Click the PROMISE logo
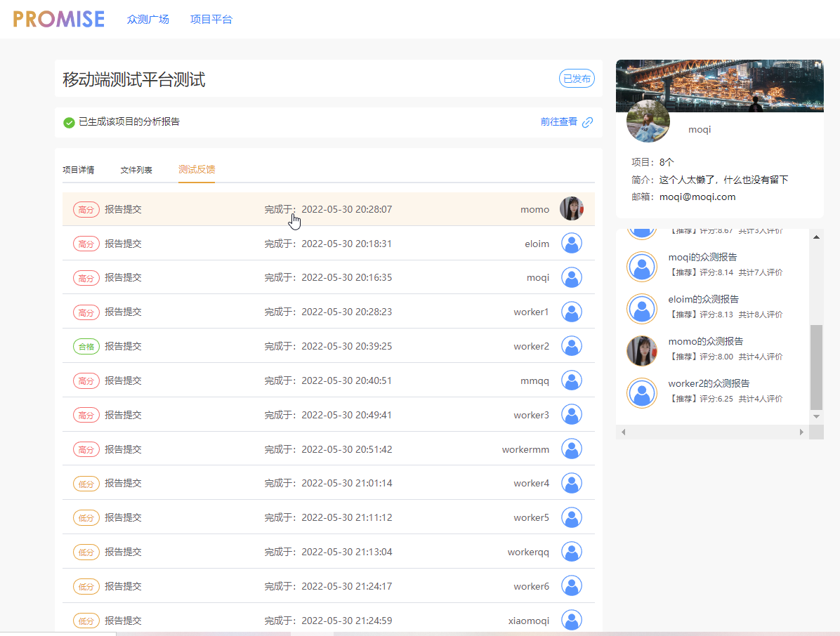This screenshot has width=840, height=636. pos(59,19)
